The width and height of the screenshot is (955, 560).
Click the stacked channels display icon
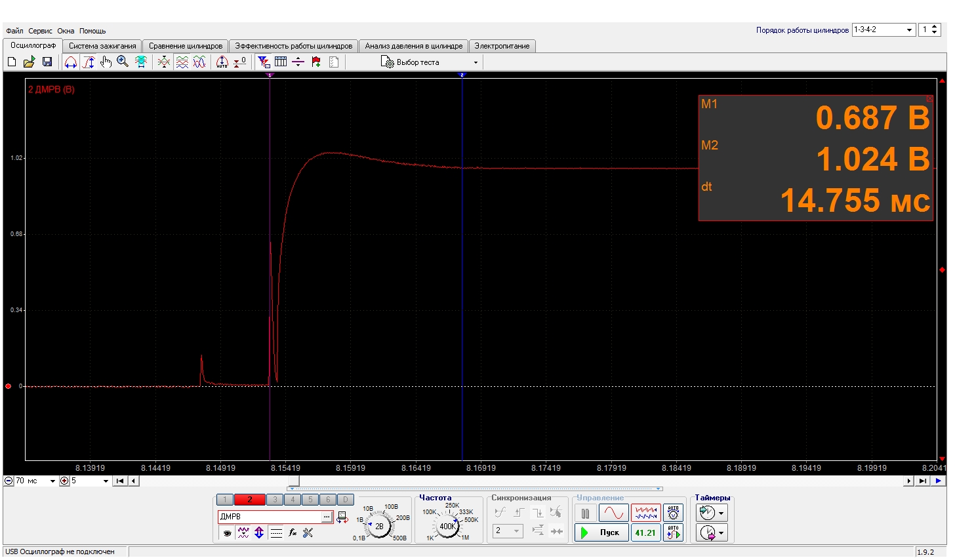tap(182, 62)
